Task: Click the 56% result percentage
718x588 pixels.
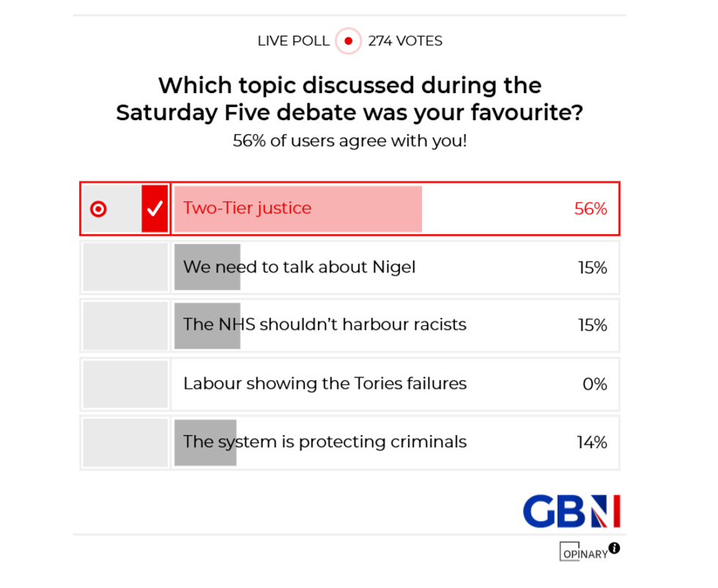Action: 591,209
